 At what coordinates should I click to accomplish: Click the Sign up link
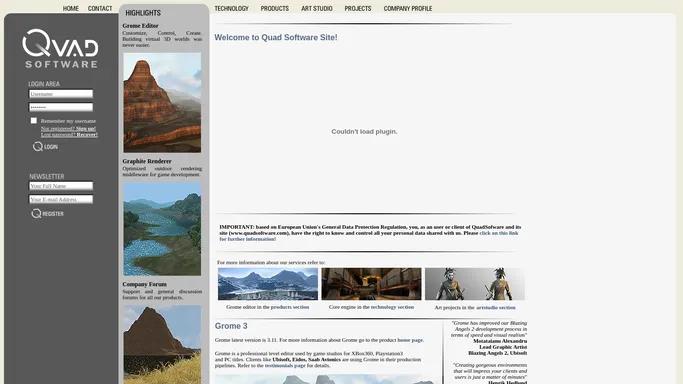pos(86,129)
